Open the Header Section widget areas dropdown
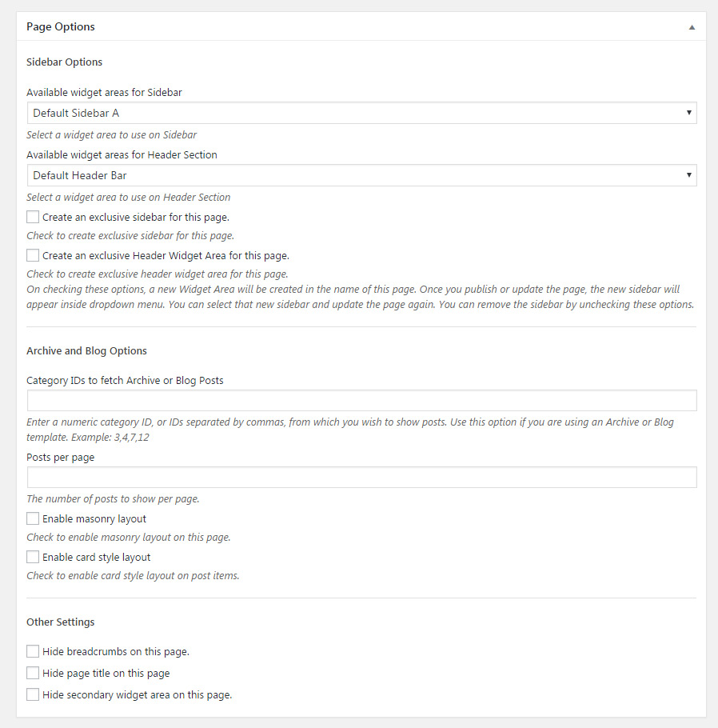This screenshot has width=718, height=728. [361, 175]
